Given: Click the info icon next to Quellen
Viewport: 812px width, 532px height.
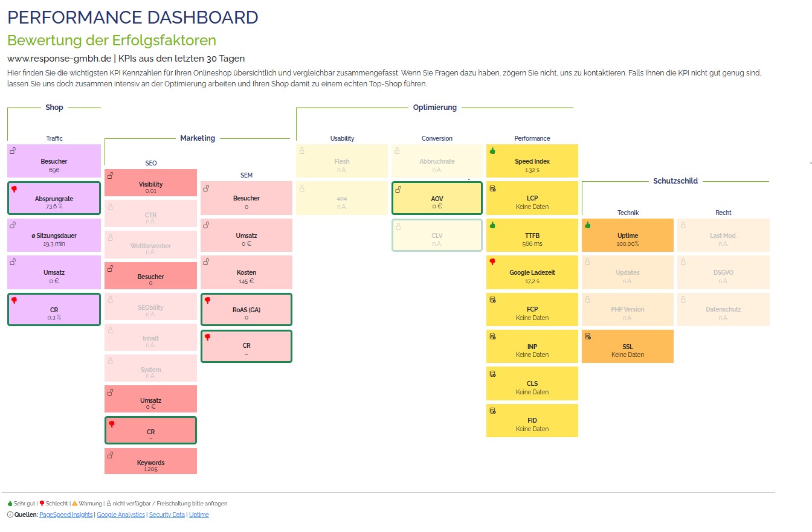Looking at the screenshot, I should click(10, 514).
